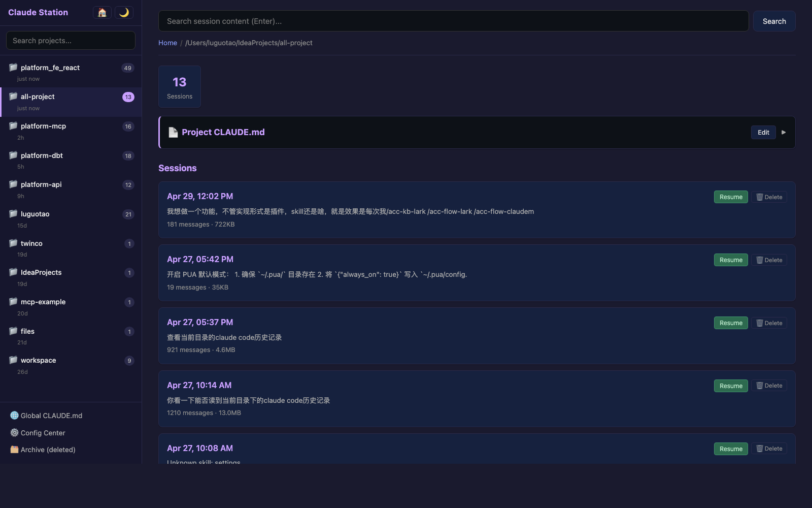The height and width of the screenshot is (508, 812).
Task: Click the gear icon for Config Center
Action: pos(14,433)
